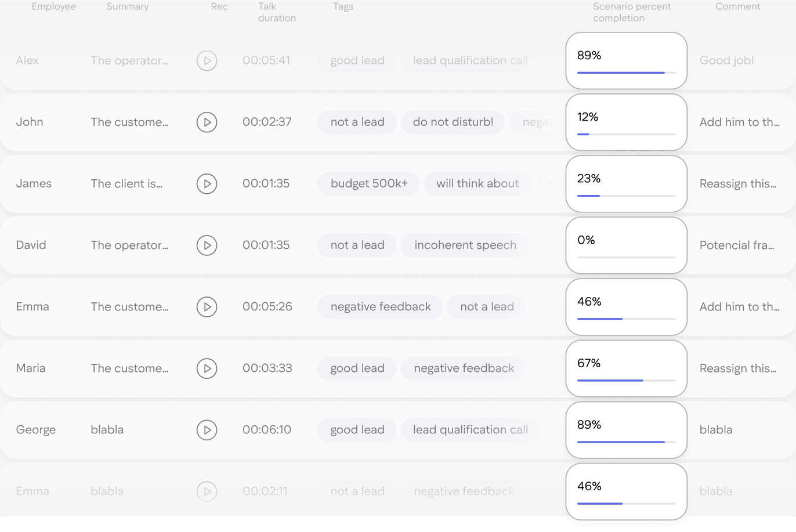796x532 pixels.
Task: Click the 23% completion progress bar
Action: (627, 196)
